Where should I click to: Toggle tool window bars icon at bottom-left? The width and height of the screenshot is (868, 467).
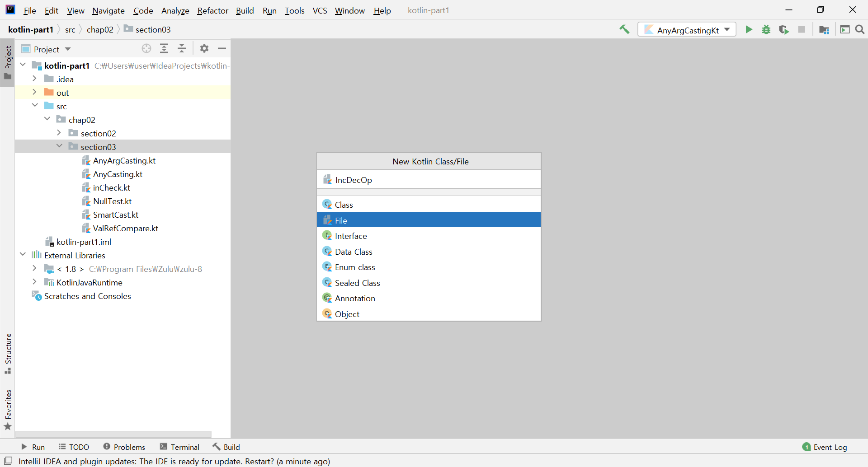click(8, 461)
